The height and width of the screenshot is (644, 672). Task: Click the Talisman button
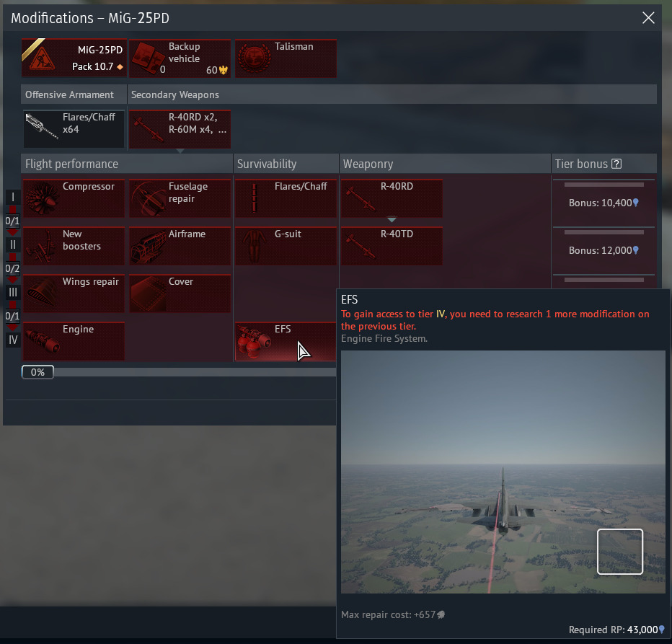point(286,58)
